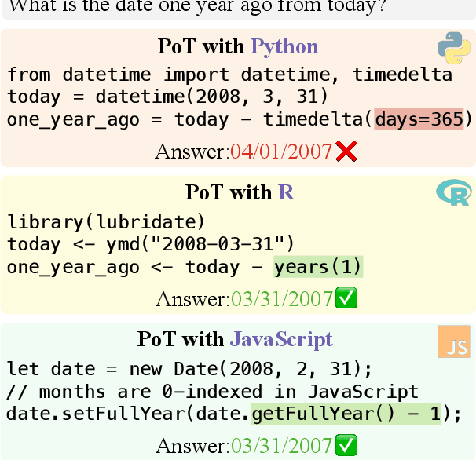Click the R language logo icon
This screenshot has height=460, width=476.
pos(453,192)
